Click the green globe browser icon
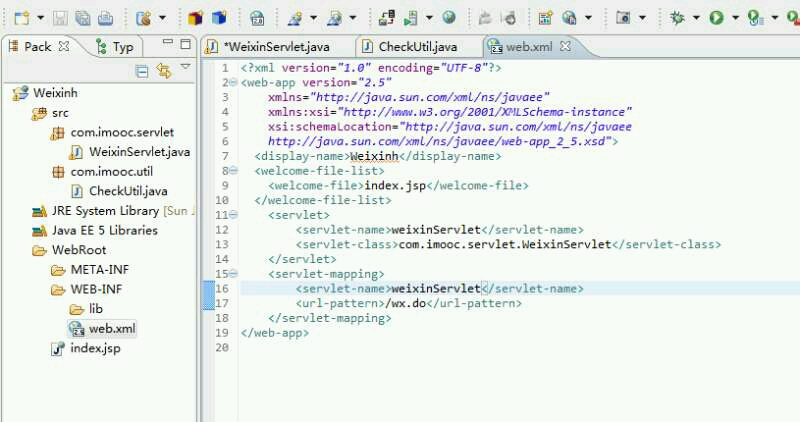This screenshot has height=422, width=800. coord(449,18)
